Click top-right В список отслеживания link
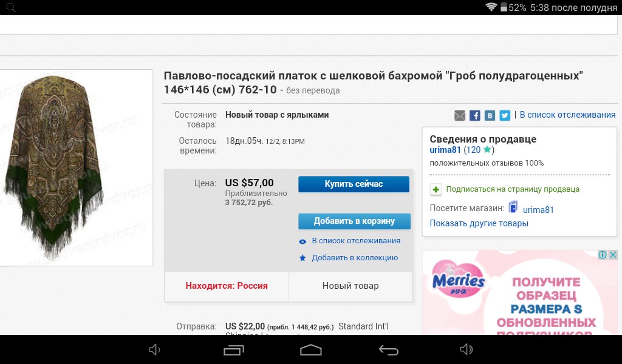Viewport: 622px width, 364px height. click(x=568, y=115)
